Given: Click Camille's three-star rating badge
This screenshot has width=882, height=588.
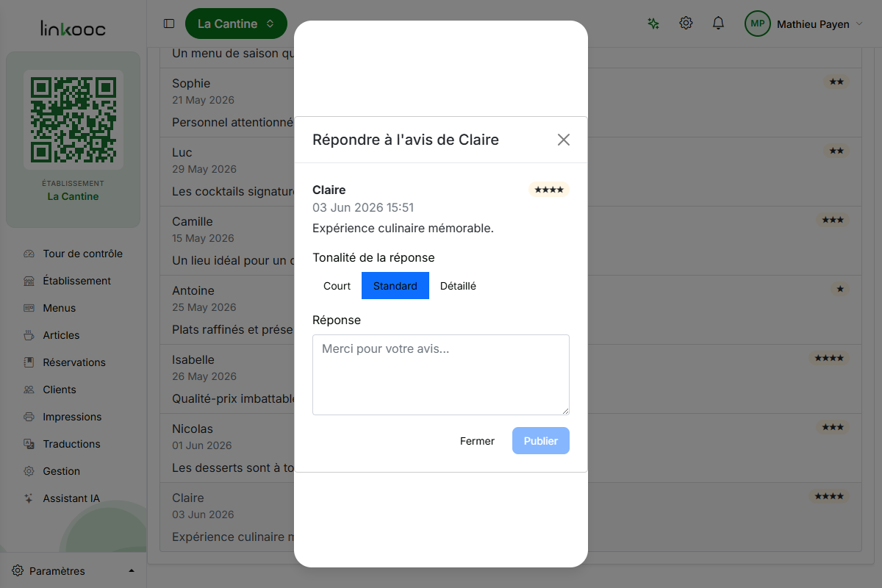Looking at the screenshot, I should click(833, 220).
